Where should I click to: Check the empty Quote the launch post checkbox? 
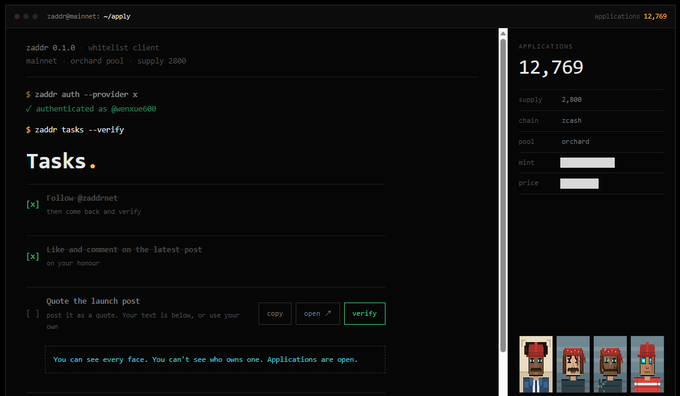point(33,314)
